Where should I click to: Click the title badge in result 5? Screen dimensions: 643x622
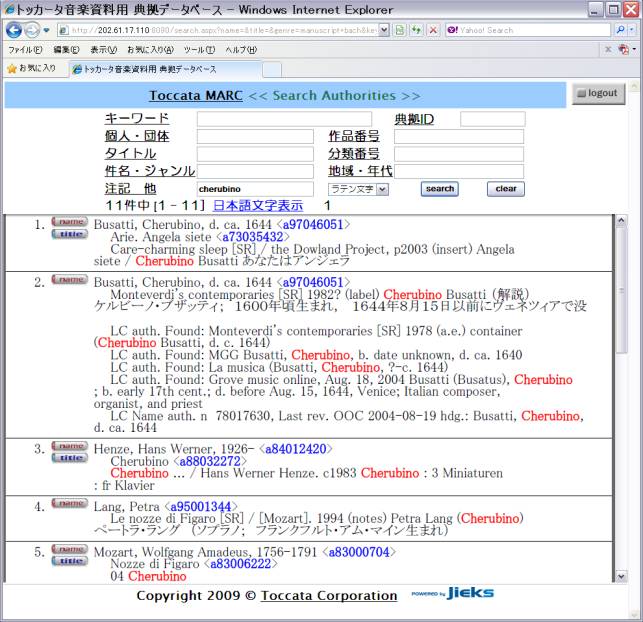(70, 561)
